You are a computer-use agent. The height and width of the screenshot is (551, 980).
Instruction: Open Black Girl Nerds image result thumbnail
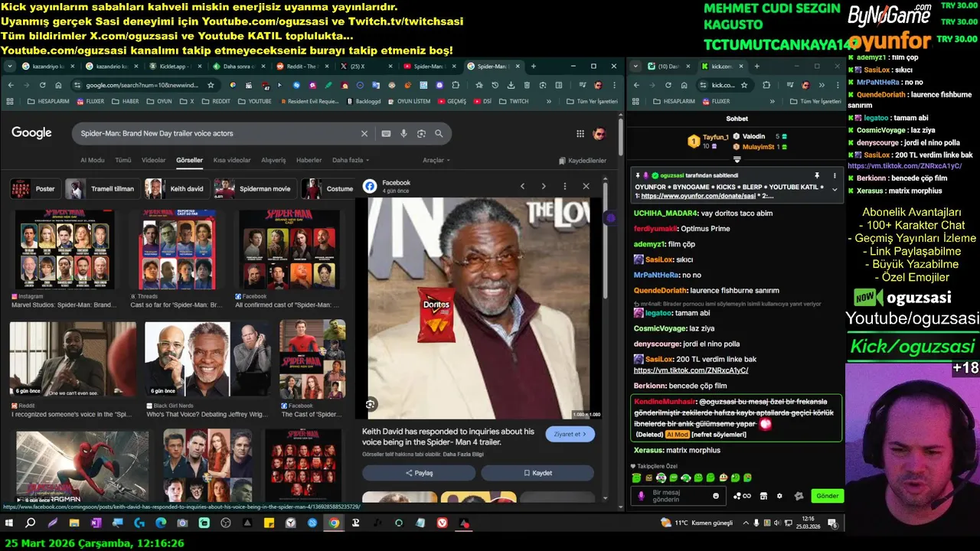point(207,358)
